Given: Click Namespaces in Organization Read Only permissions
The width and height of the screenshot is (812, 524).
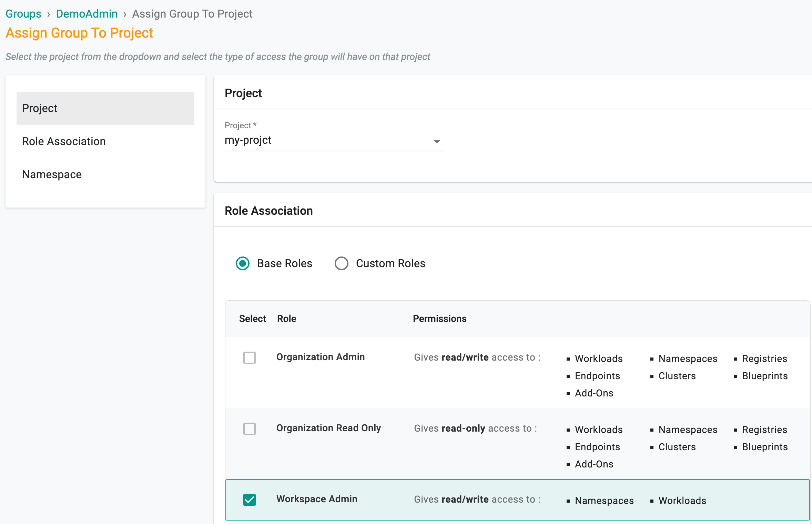Looking at the screenshot, I should pyautogui.click(x=688, y=430).
